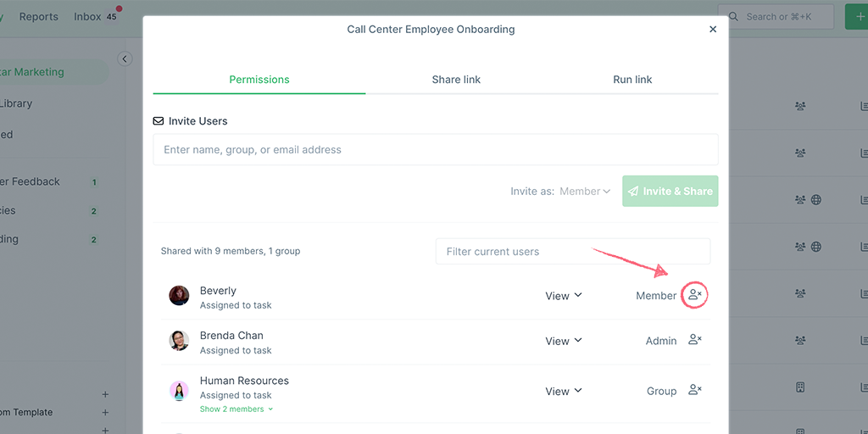The height and width of the screenshot is (434, 868).
Task: Open Beverly's View permission dropdown
Action: (564, 296)
